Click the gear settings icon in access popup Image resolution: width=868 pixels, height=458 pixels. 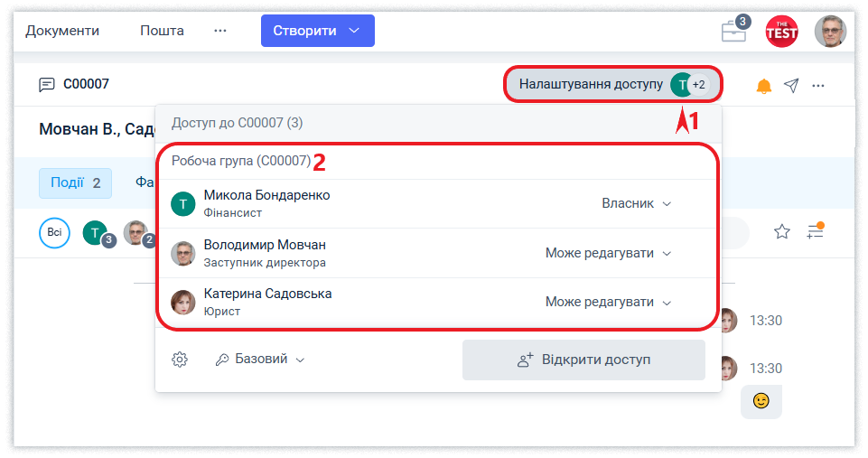tap(180, 360)
